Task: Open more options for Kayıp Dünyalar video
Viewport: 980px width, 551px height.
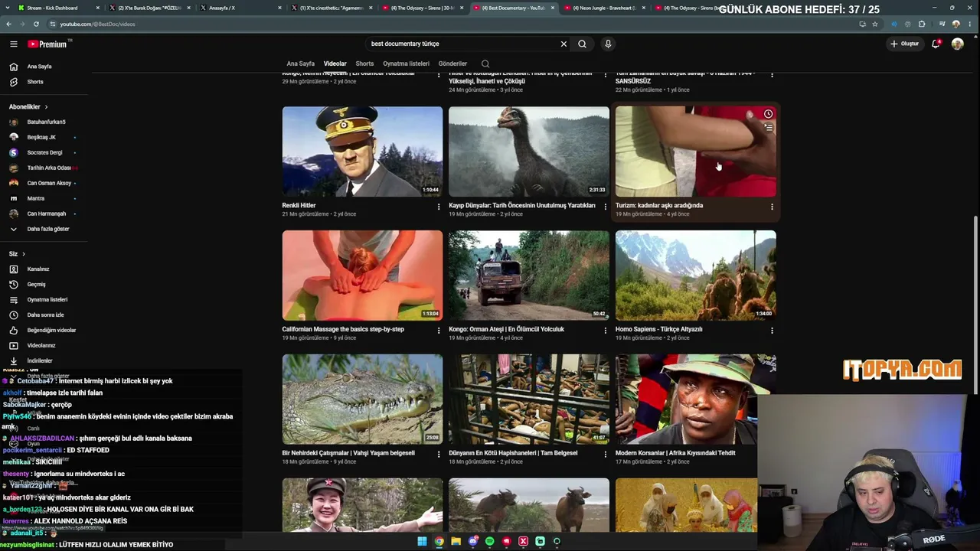Action: coord(606,207)
